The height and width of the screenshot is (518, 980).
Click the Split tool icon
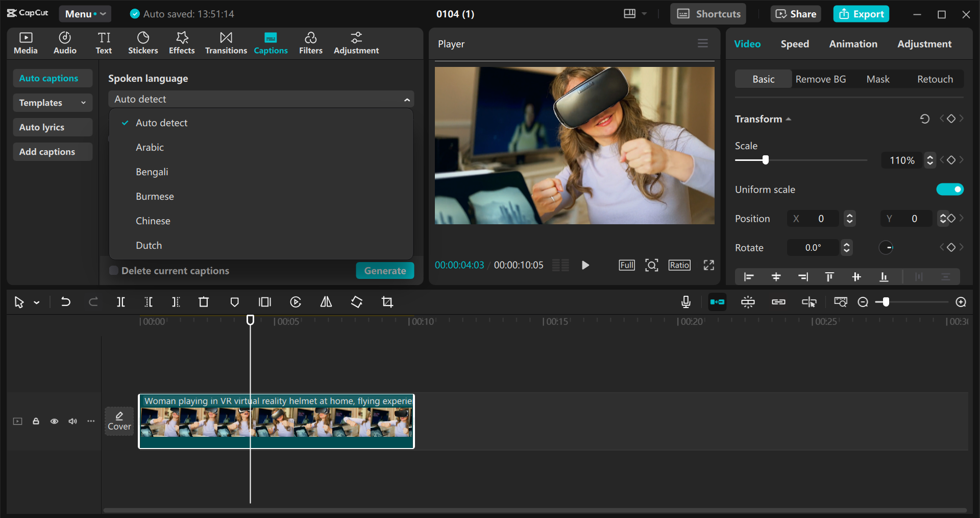pyautogui.click(x=121, y=302)
